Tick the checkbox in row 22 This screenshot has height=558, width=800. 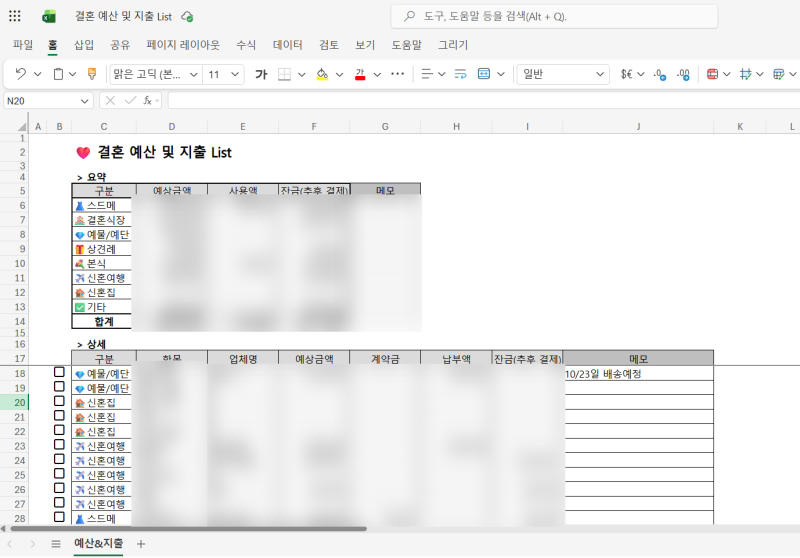(x=59, y=430)
